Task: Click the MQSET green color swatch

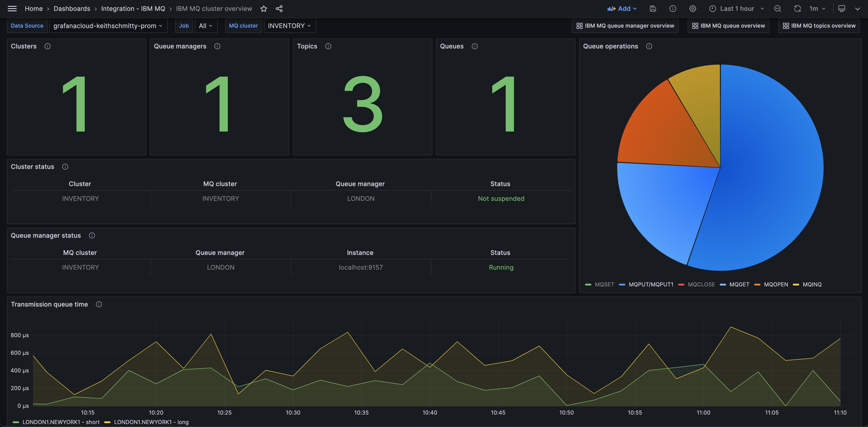Action: pyautogui.click(x=588, y=284)
